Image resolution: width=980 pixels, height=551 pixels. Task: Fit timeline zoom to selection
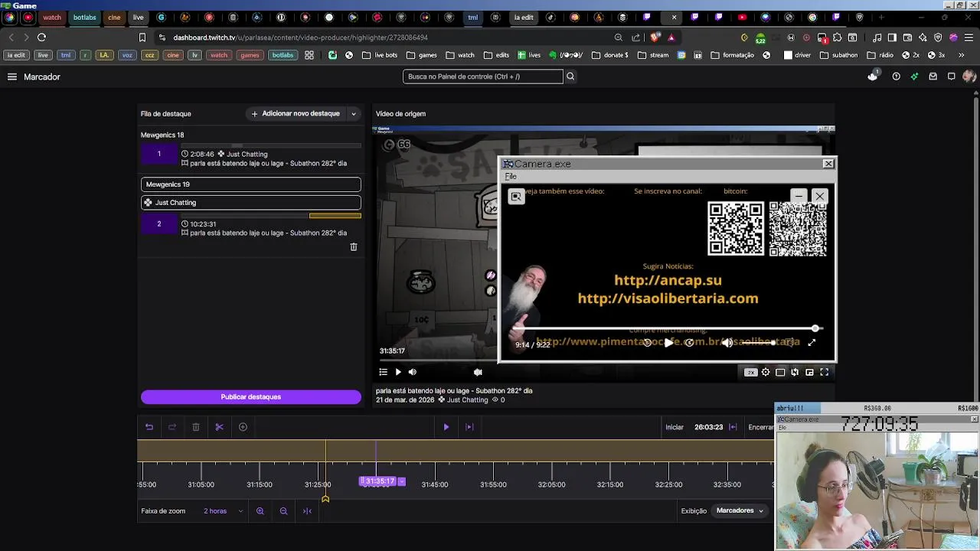click(307, 511)
